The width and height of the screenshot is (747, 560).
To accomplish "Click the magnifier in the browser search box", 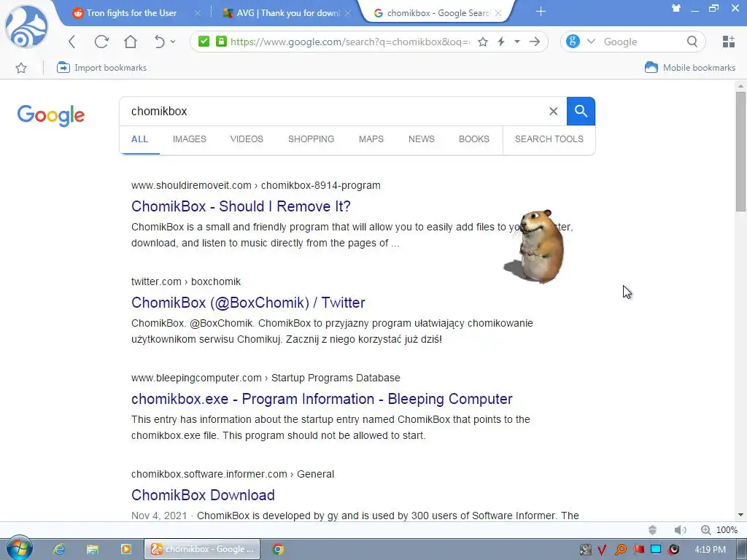I will tap(692, 42).
